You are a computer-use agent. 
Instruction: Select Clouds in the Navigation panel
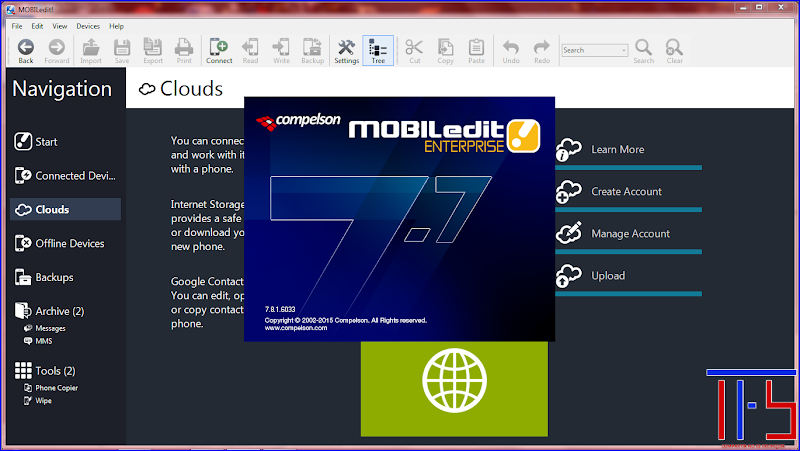pyautogui.click(x=65, y=209)
